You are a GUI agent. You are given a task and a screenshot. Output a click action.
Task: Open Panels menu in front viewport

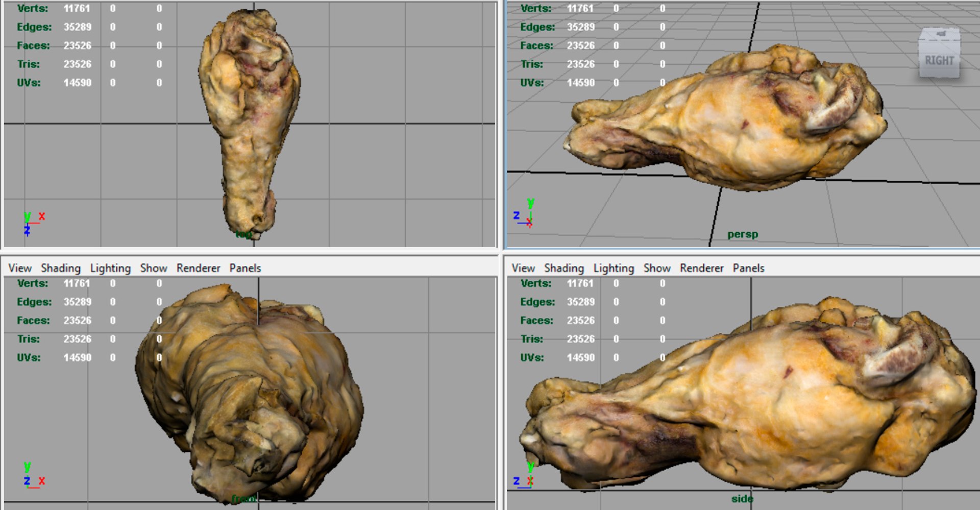[245, 268]
